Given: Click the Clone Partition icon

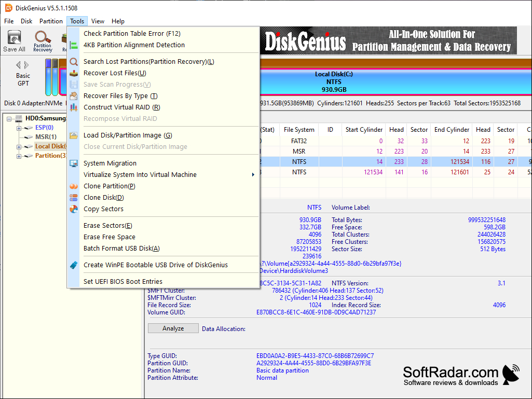Looking at the screenshot, I should (74, 186).
